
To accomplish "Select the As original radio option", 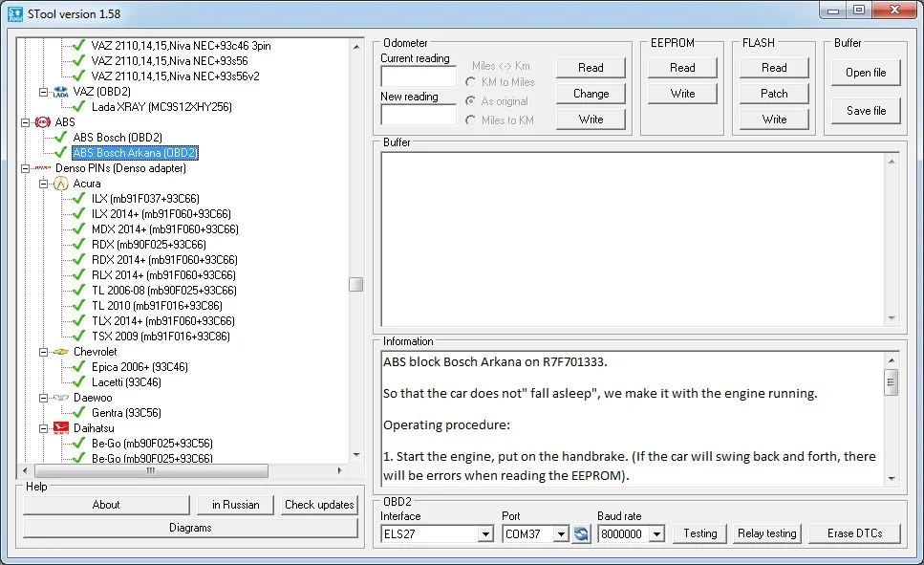I will [x=471, y=101].
